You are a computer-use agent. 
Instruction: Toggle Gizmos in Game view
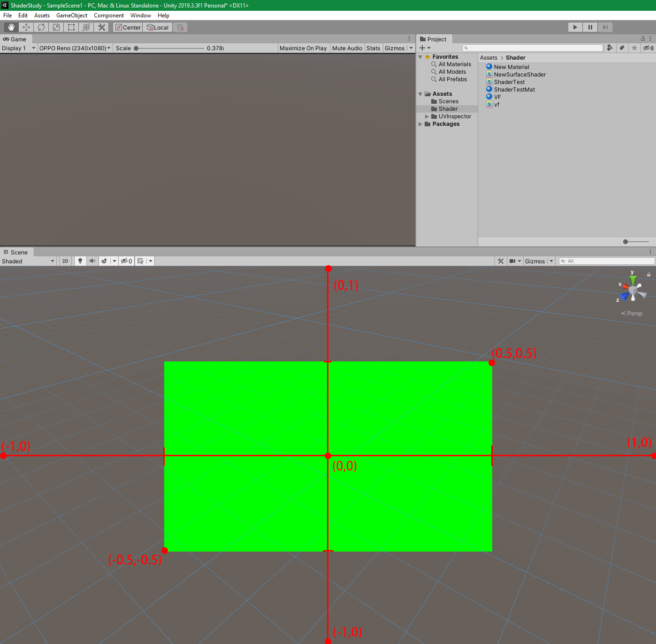(395, 48)
